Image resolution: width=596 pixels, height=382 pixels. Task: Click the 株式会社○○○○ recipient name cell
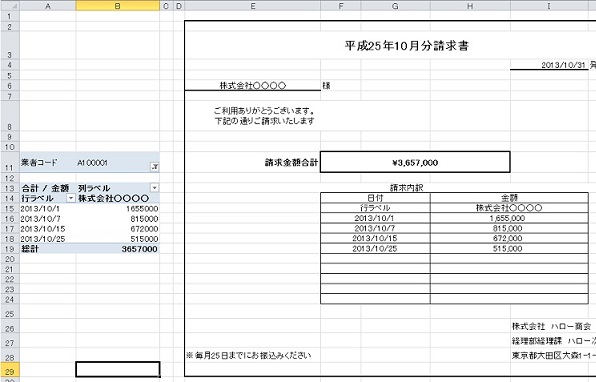tap(252, 86)
